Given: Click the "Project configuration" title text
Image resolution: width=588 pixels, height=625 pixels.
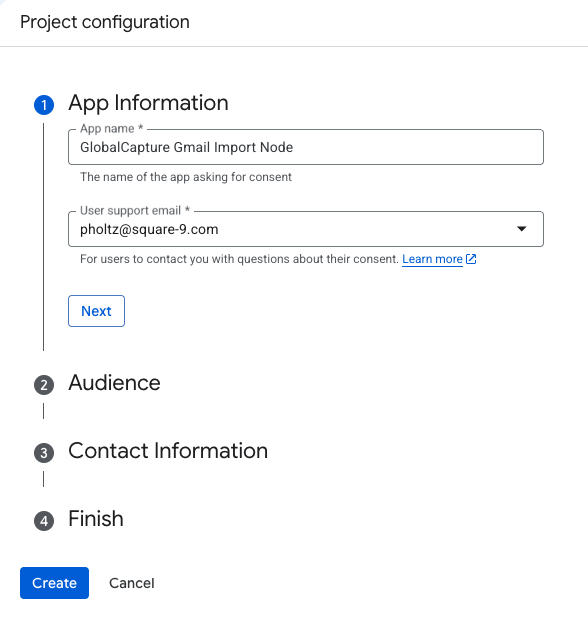Looking at the screenshot, I should [x=105, y=22].
